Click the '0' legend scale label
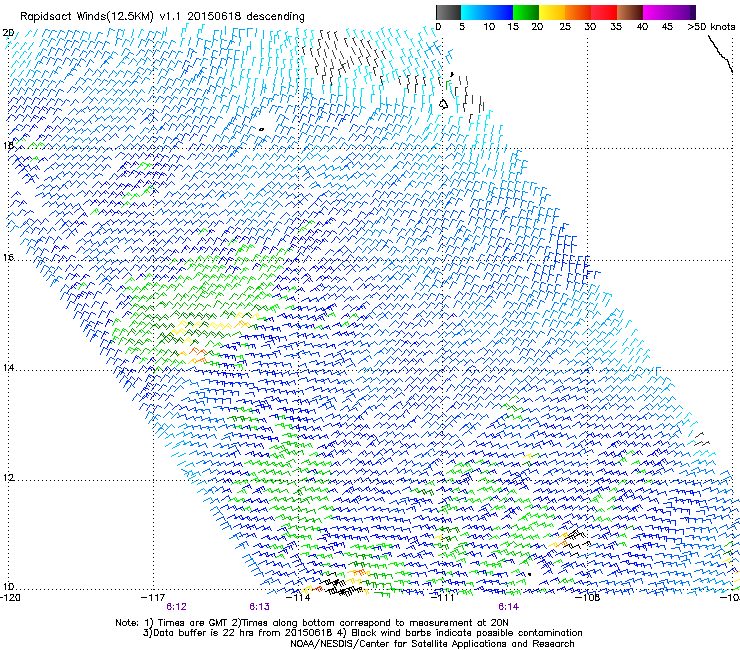 (x=438, y=27)
